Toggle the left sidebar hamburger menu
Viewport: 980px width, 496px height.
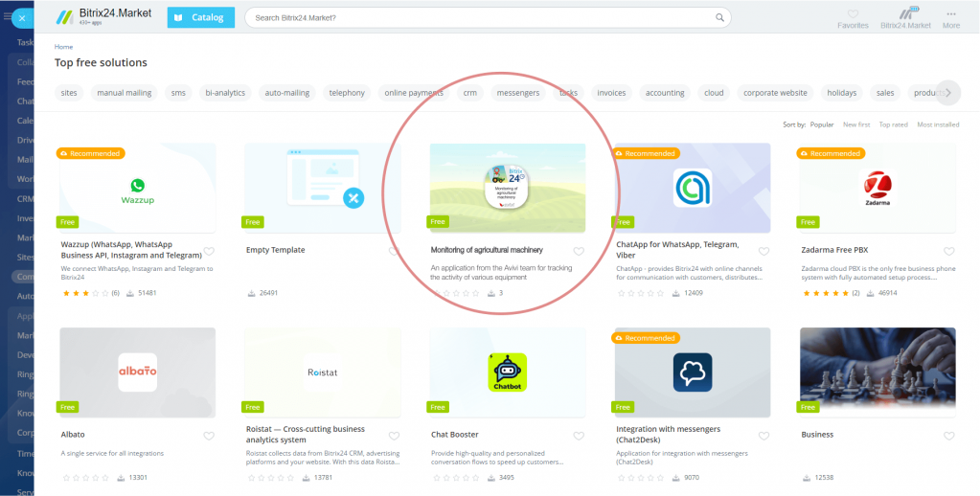8,16
